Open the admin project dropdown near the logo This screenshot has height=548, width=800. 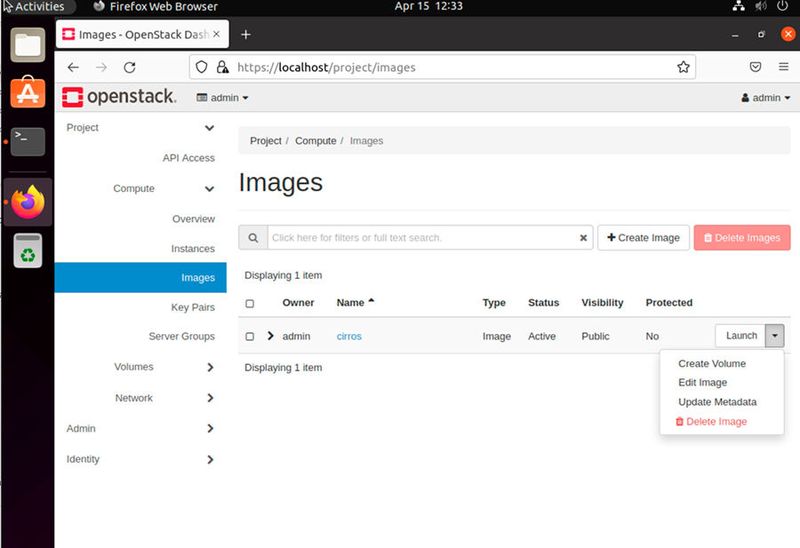point(222,97)
